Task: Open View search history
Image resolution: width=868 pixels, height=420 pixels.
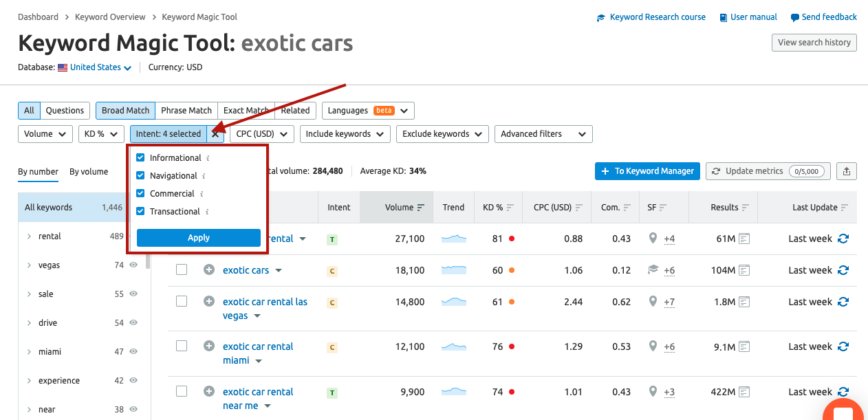Action: click(x=814, y=42)
